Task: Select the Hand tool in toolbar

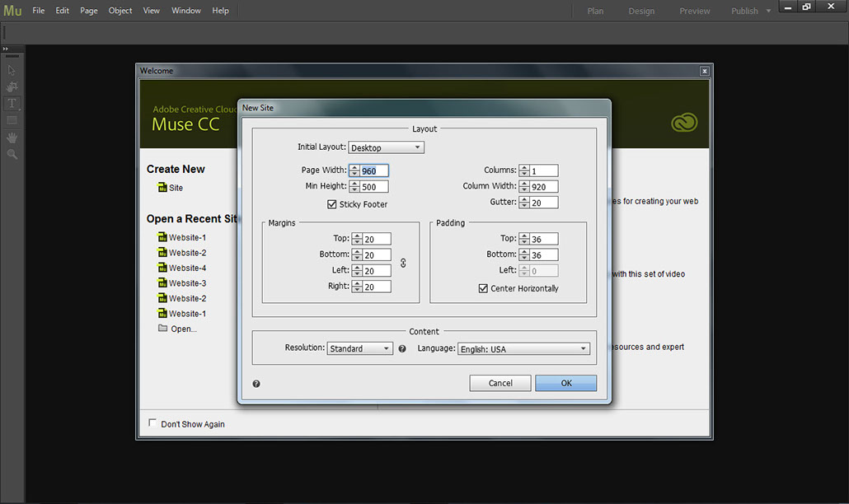Action: [x=12, y=138]
